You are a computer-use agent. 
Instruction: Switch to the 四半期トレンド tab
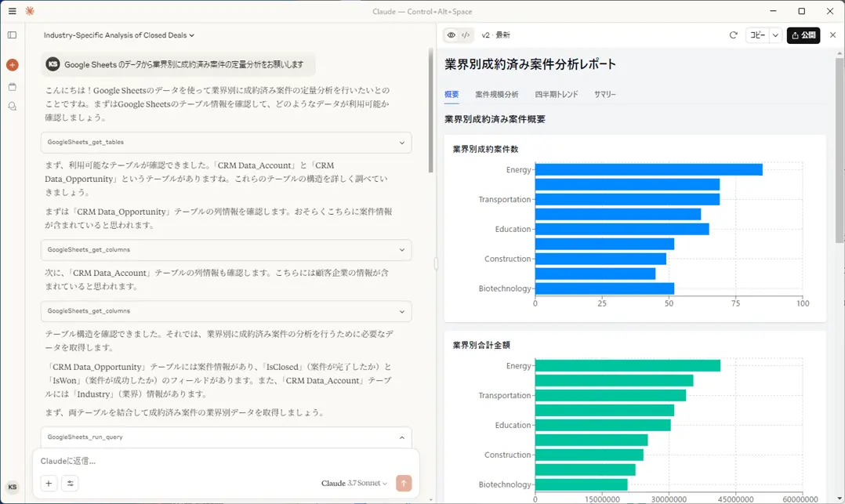[x=558, y=94]
